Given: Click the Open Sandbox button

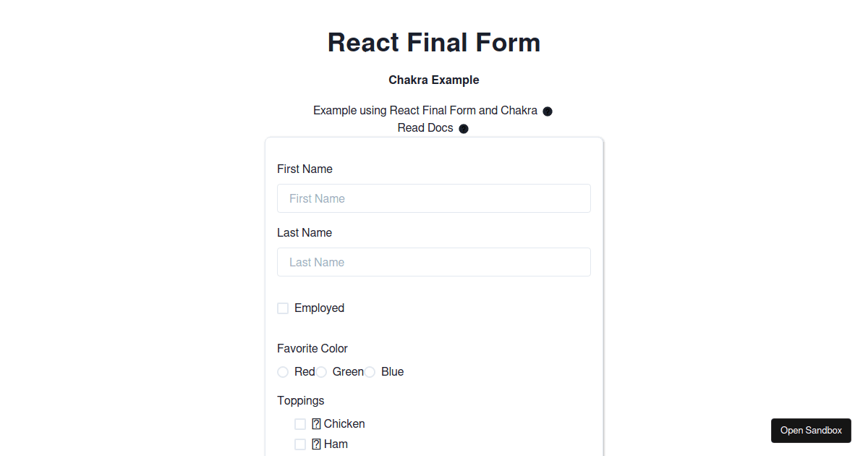Looking at the screenshot, I should [811, 430].
